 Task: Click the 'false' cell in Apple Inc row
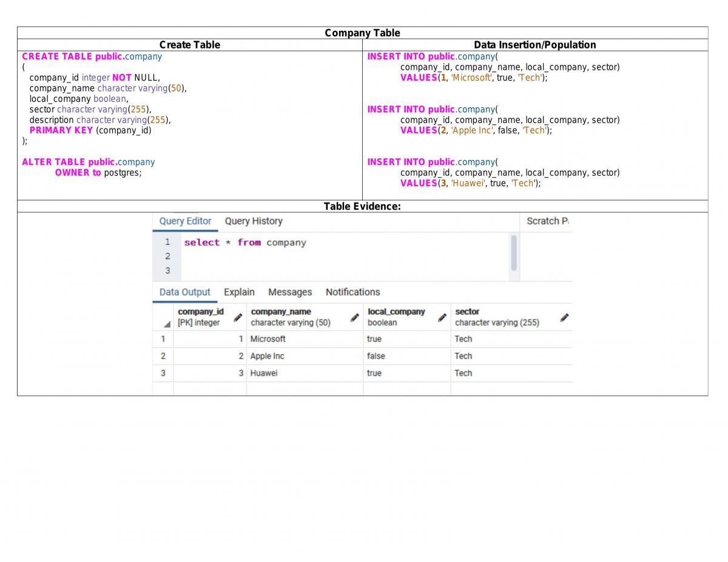point(406,356)
